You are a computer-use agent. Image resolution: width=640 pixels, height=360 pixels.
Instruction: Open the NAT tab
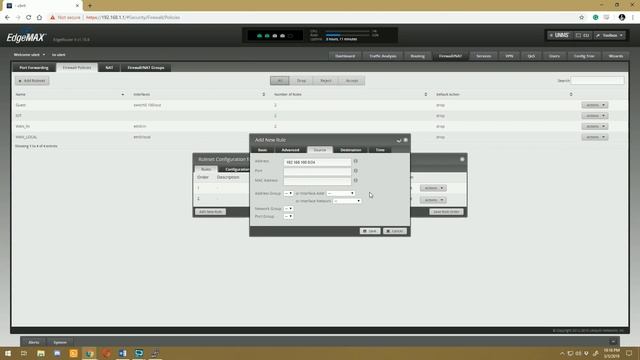click(109, 68)
